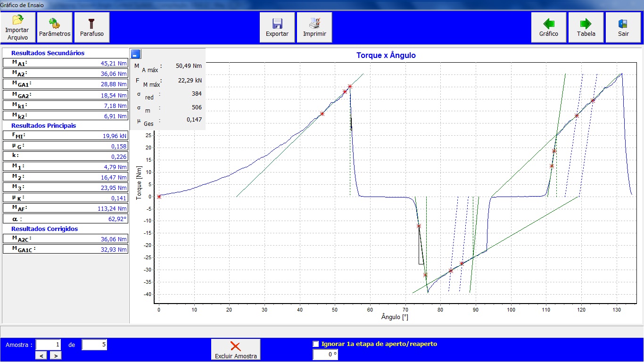
Task: Select the k value 0,226
Action: 119,157
